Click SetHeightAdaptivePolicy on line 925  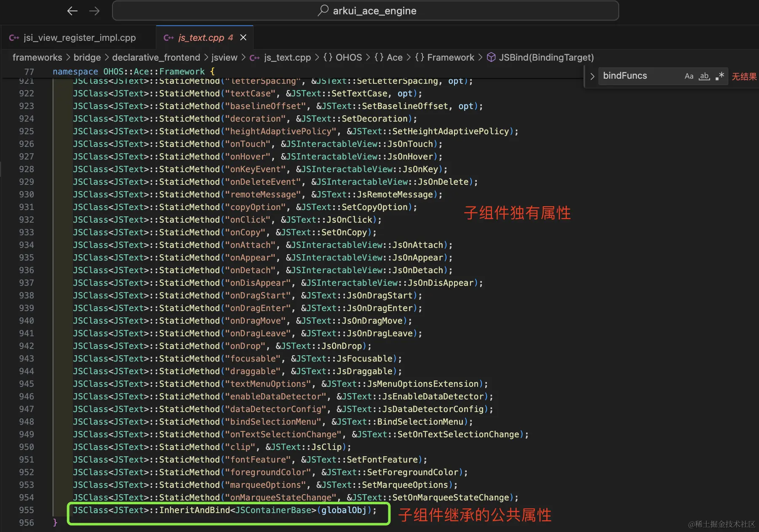[x=450, y=131]
